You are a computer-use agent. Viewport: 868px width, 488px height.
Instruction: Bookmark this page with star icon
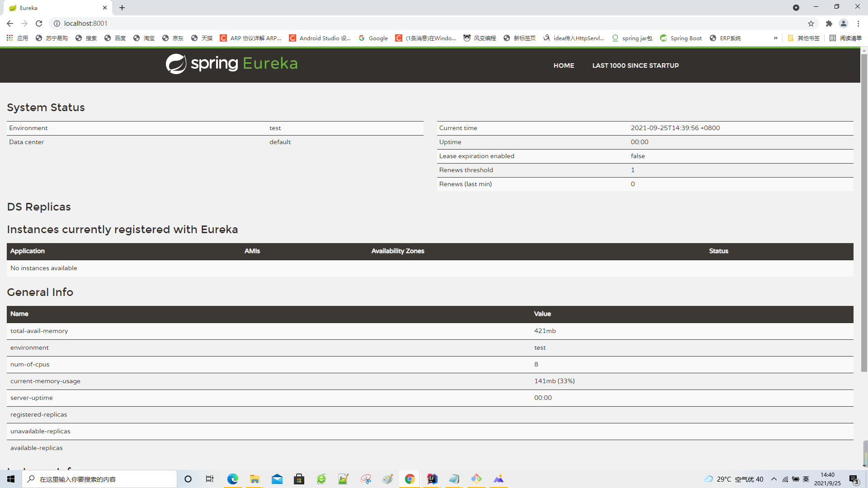(x=811, y=23)
